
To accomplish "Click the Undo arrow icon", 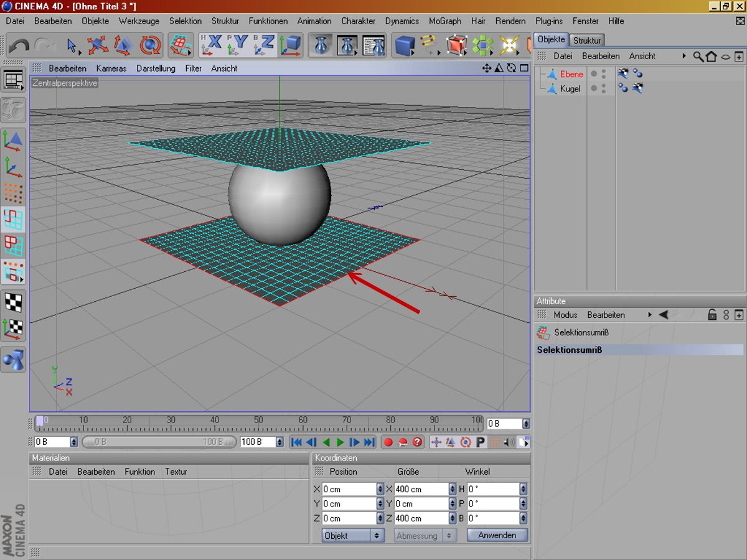I will [19, 46].
